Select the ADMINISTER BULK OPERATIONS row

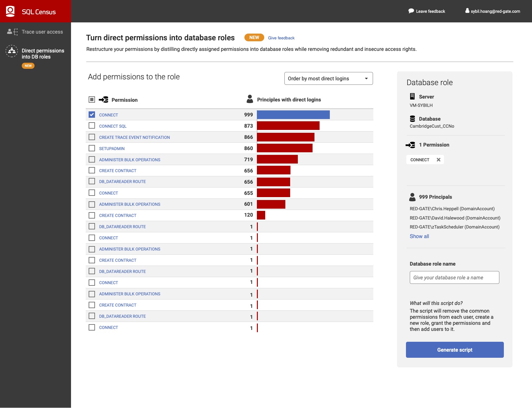(129, 159)
